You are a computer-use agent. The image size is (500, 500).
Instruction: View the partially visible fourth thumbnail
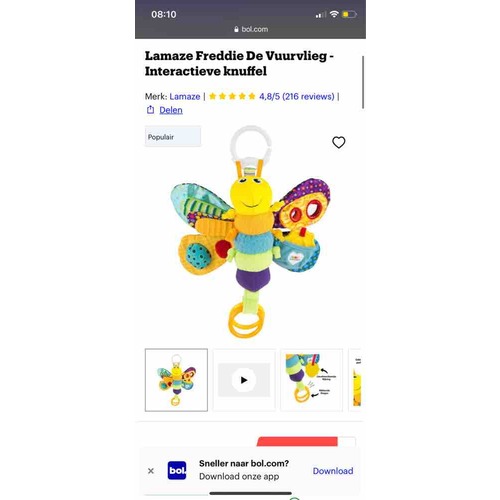[355, 380]
